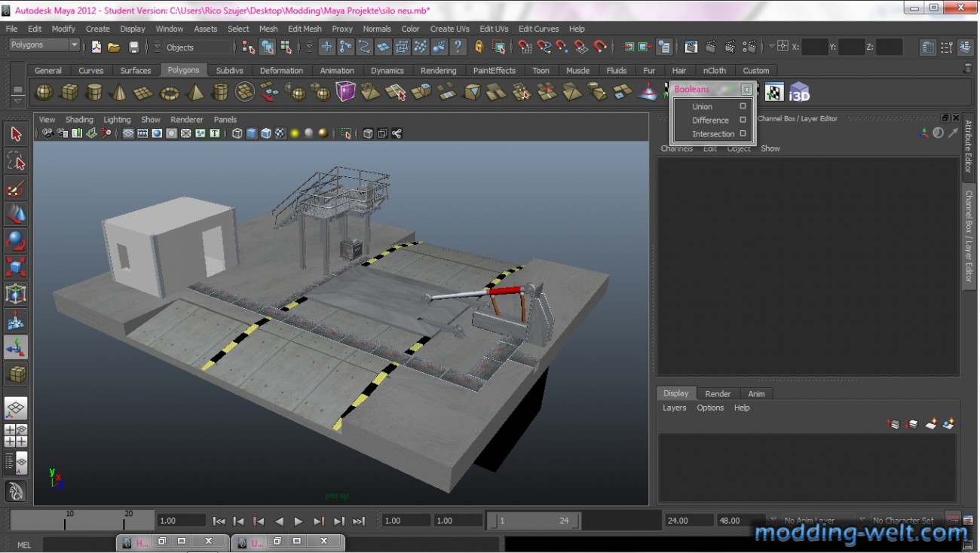
Task: Go to start of playback range
Action: point(219,521)
